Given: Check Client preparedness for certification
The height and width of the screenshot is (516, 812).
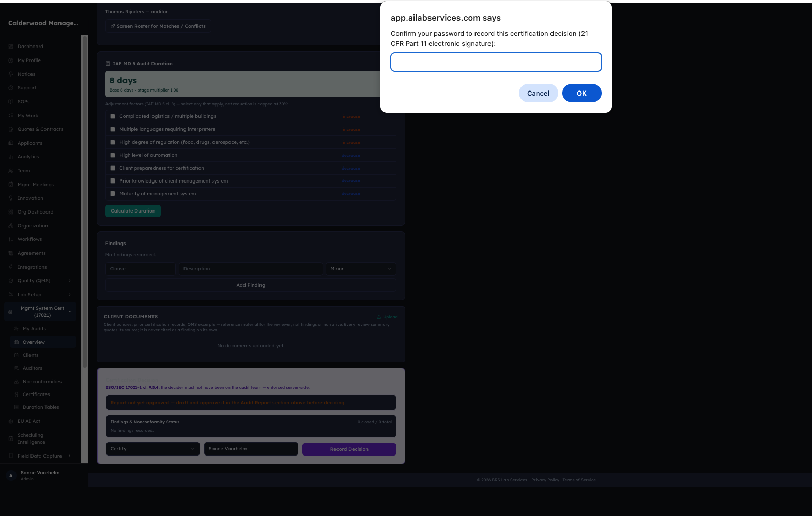Looking at the screenshot, I should 113,168.
